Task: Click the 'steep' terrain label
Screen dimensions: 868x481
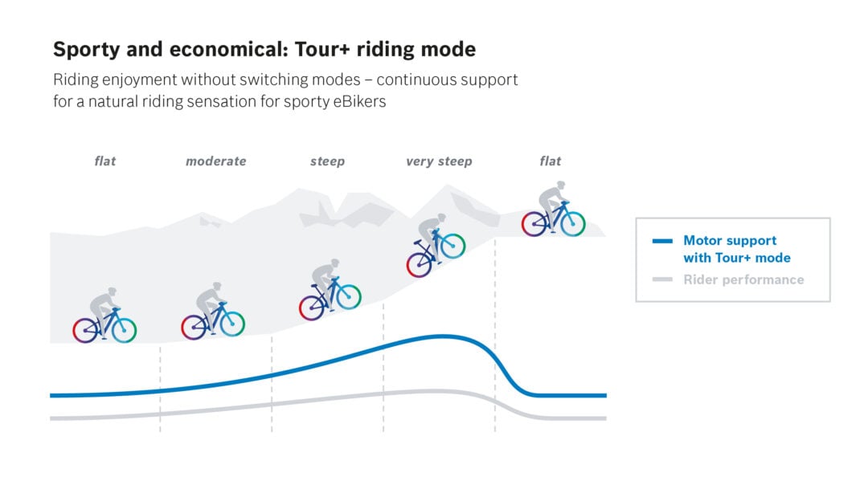Action: (x=327, y=161)
